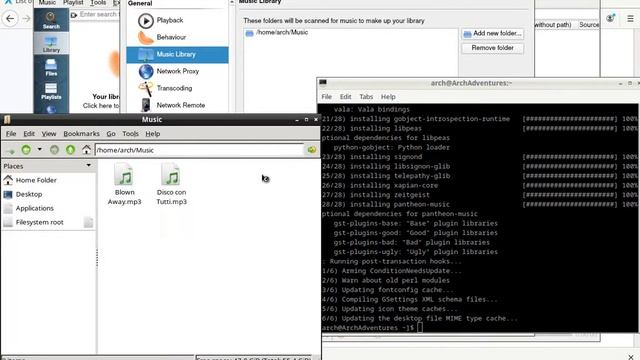Go forward in file manager toolbar

pos(54,150)
